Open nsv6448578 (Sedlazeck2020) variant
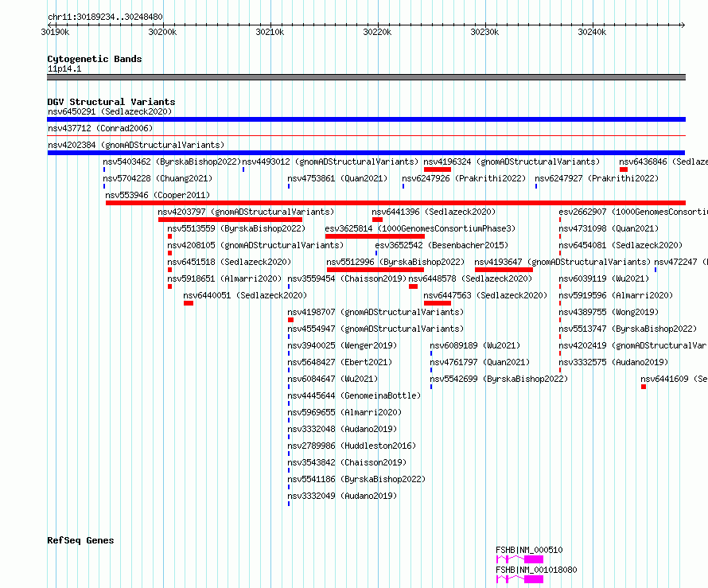 pos(470,278)
